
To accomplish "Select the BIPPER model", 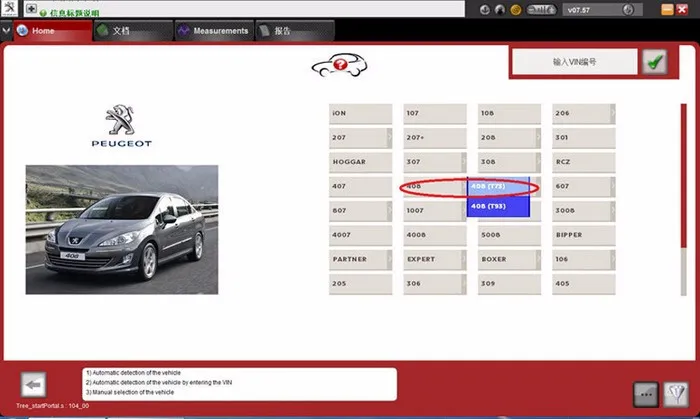I will click(x=583, y=235).
